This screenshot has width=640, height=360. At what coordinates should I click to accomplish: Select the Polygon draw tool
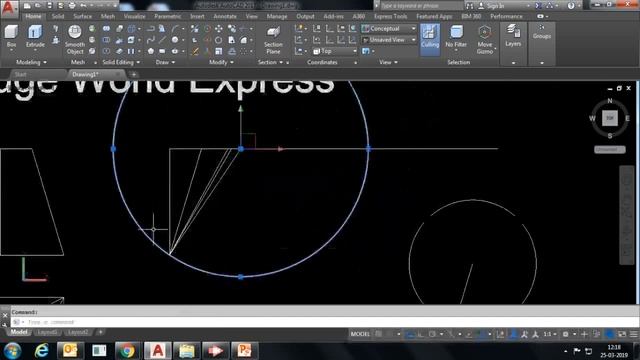tap(151, 51)
